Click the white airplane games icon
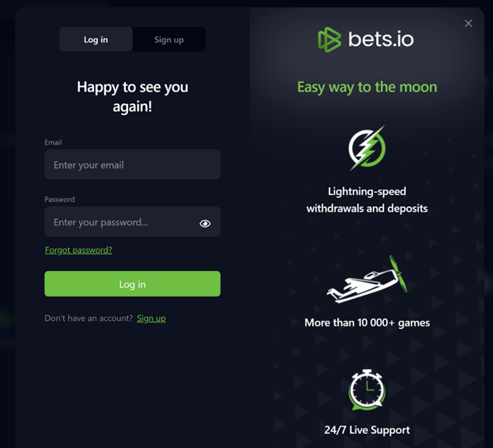The height and width of the screenshot is (448, 493). coord(367,282)
